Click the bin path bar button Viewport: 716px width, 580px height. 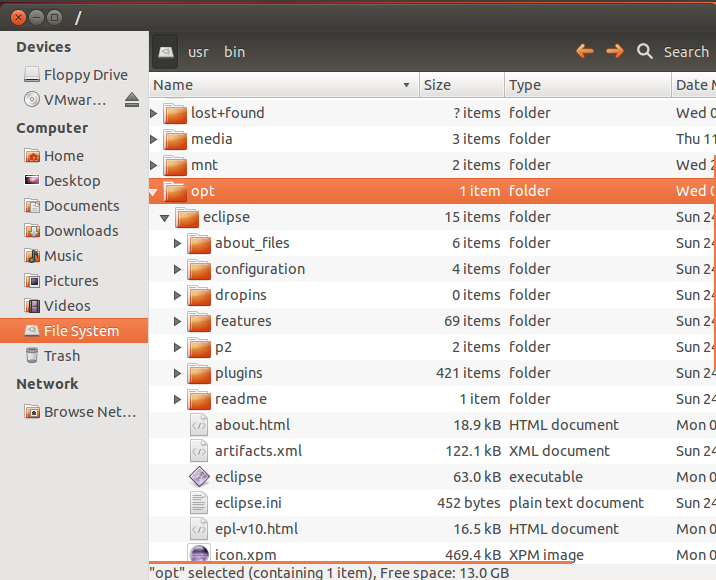(235, 52)
